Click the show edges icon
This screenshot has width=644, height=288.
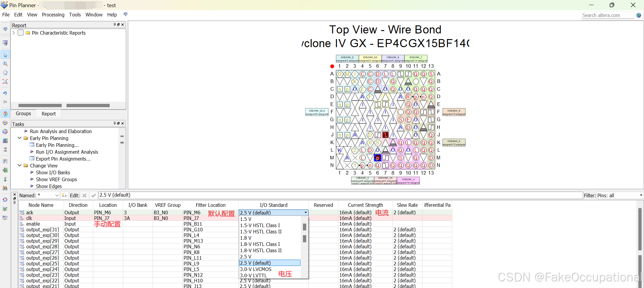click(x=5, y=132)
